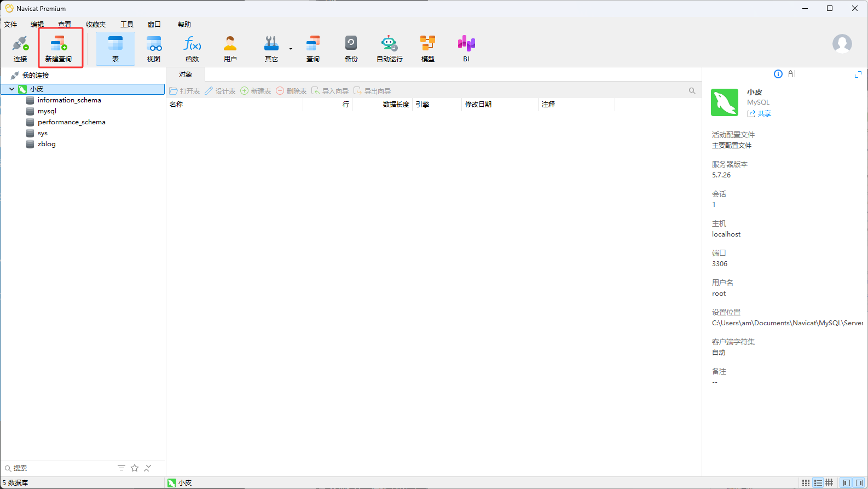Open the 窗口 menu
Image resolution: width=868 pixels, height=489 pixels.
pyautogui.click(x=154, y=24)
